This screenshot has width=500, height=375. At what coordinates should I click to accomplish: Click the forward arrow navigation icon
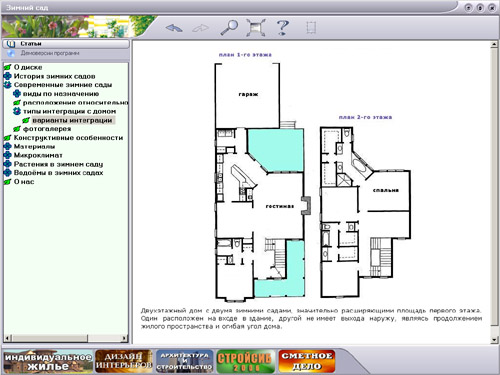(201, 28)
